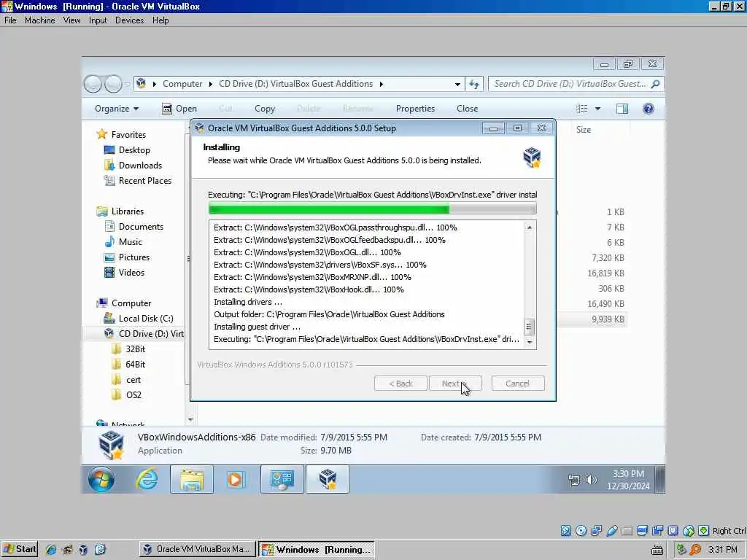This screenshot has height=560, width=747.
Task: Open the Input menu
Action: (98, 20)
